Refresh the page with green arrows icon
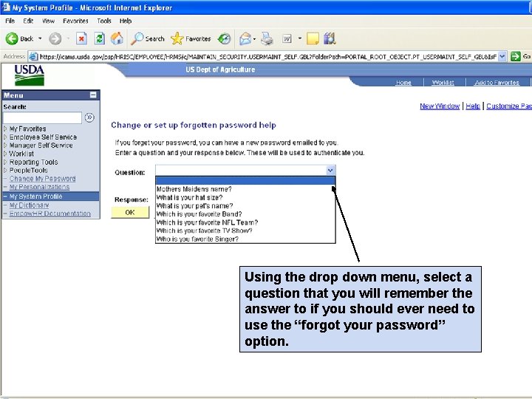Image resolution: width=532 pixels, height=399 pixels. pyautogui.click(x=99, y=38)
